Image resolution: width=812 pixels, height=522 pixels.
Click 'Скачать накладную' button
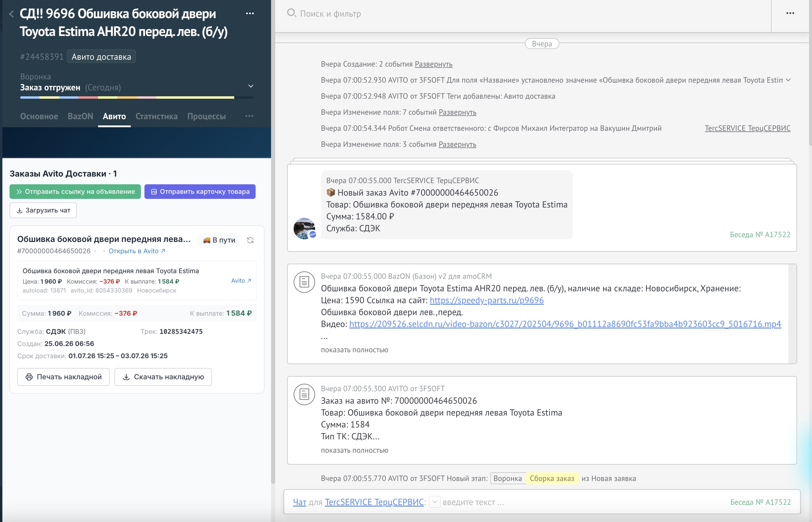coord(163,377)
